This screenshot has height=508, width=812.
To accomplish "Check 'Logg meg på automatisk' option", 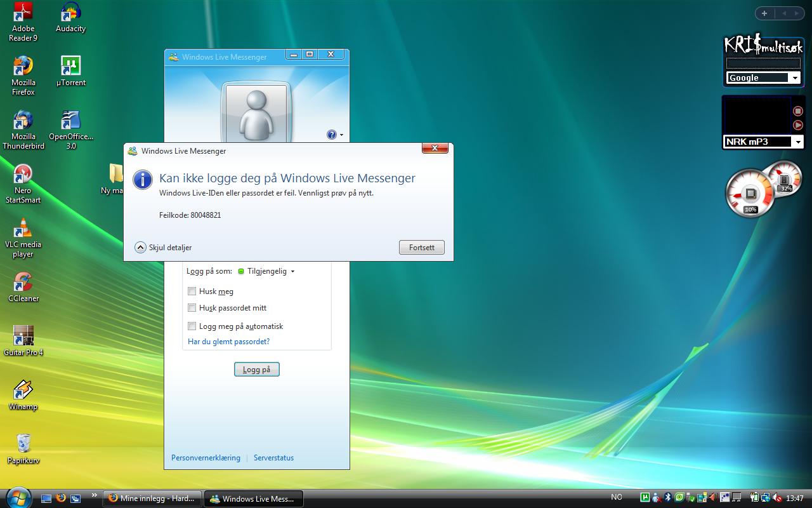I will [192, 326].
